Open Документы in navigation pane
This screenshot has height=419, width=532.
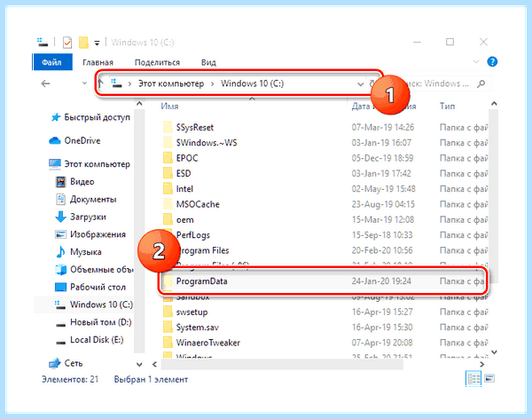pyautogui.click(x=93, y=200)
